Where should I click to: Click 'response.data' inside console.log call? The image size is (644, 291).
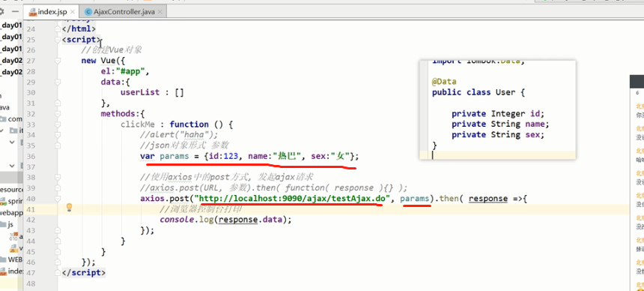coord(251,220)
